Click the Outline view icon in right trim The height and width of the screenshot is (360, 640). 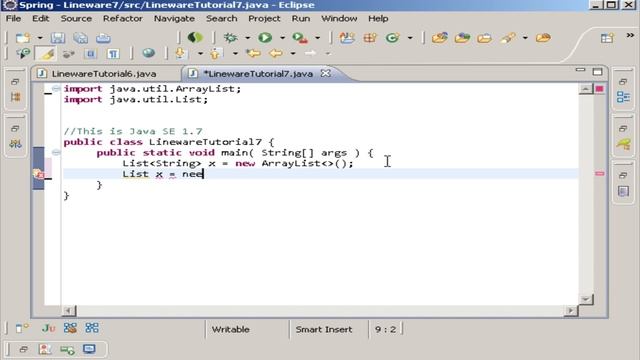coord(623,97)
